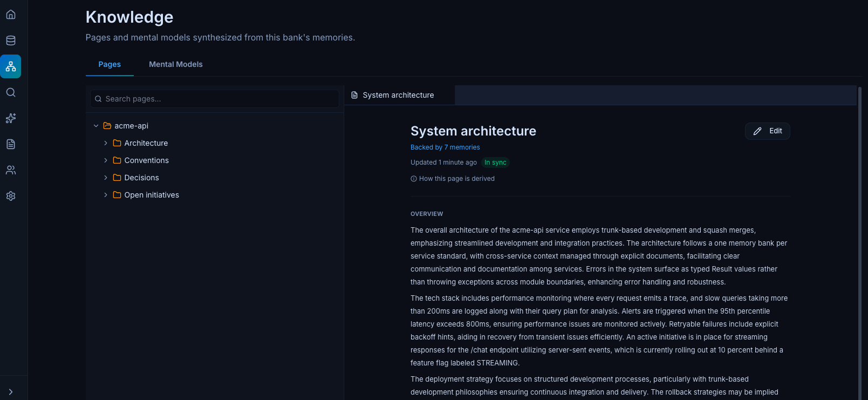Click the Edit button
The image size is (868, 400).
768,131
